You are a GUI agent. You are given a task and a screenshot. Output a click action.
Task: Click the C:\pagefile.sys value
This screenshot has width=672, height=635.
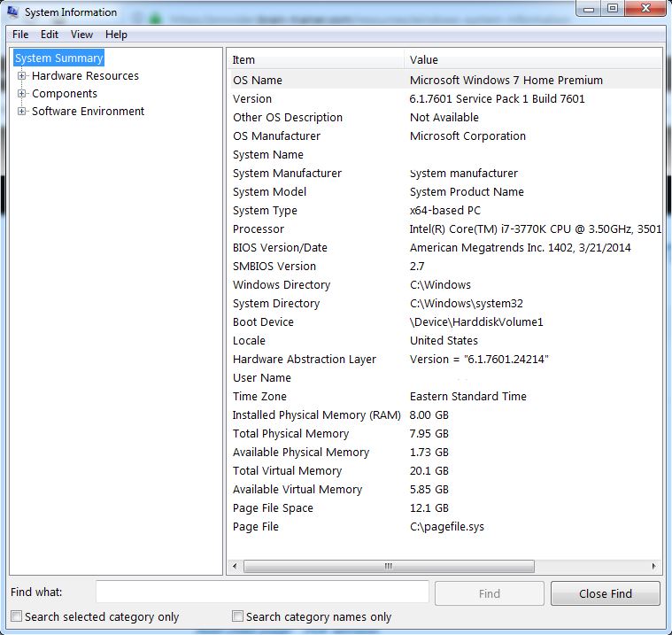447,527
